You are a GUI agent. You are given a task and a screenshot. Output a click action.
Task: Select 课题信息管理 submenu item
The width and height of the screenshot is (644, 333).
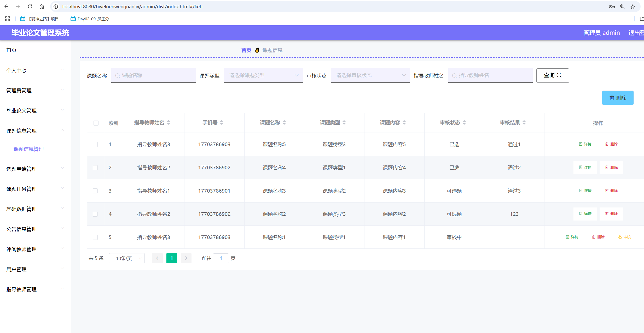28,149
